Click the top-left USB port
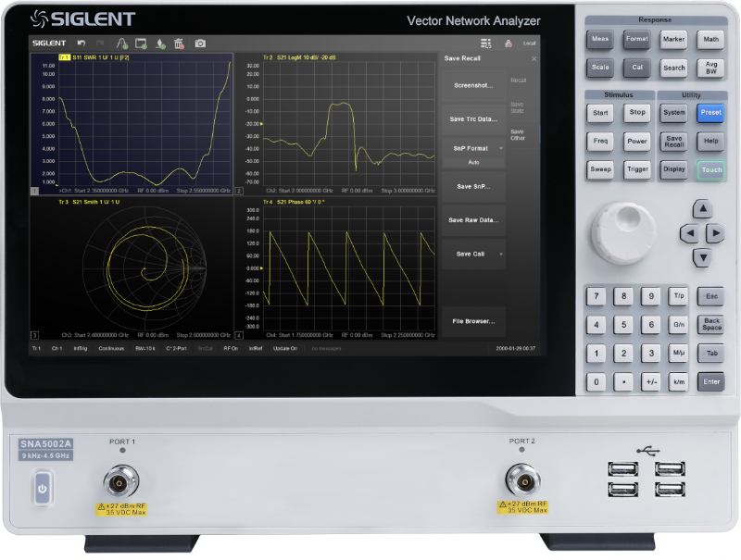Screen dimensions: 741x560 (622, 469)
